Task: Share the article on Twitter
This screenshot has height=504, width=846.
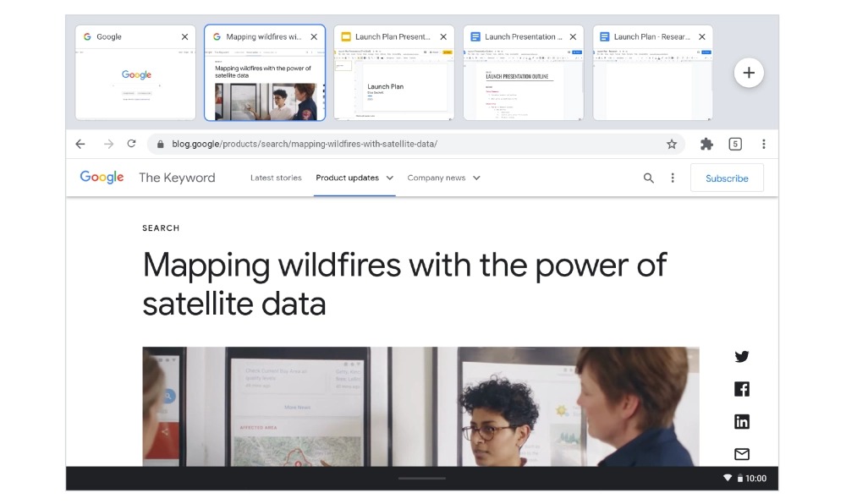Action: coord(742,357)
